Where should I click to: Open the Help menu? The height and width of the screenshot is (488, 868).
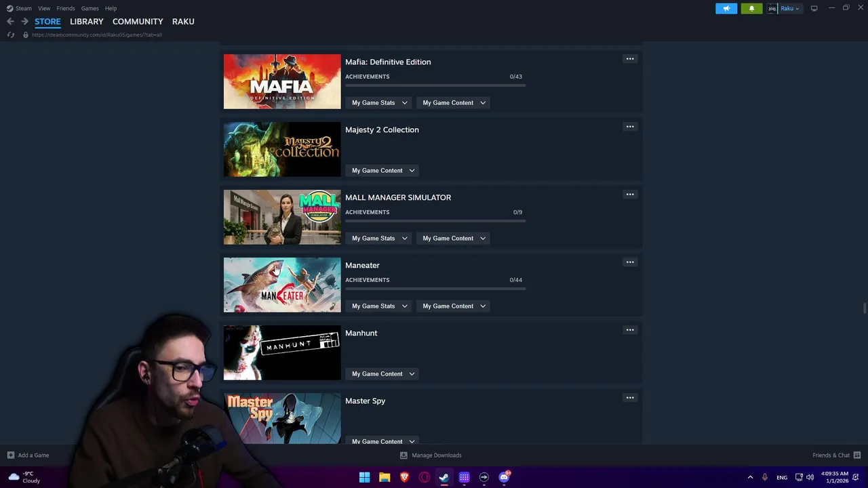(x=111, y=8)
